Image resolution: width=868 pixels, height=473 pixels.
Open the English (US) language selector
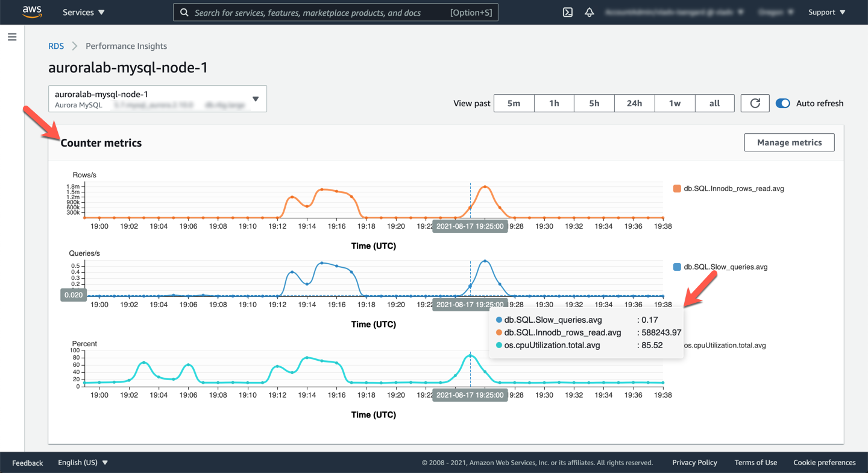tap(83, 463)
